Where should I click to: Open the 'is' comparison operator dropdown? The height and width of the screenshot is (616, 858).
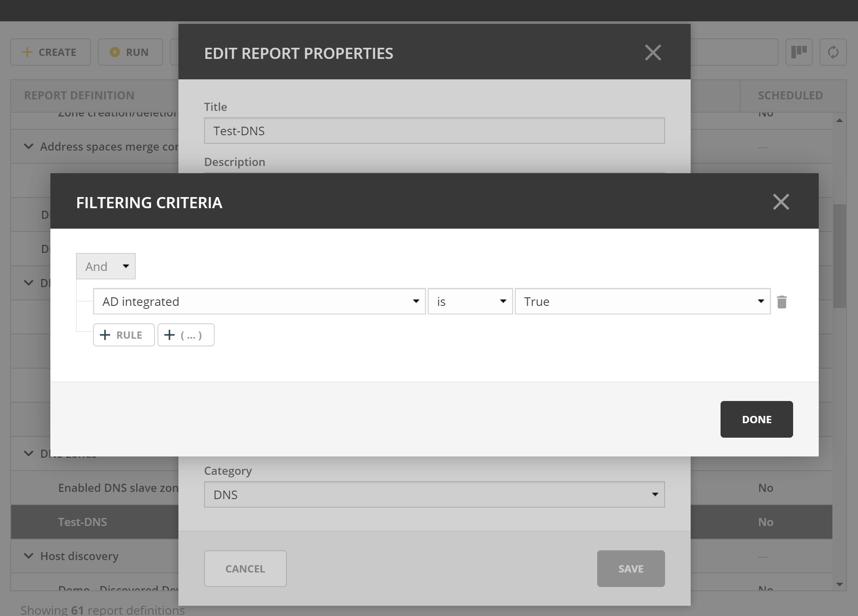tap(470, 302)
